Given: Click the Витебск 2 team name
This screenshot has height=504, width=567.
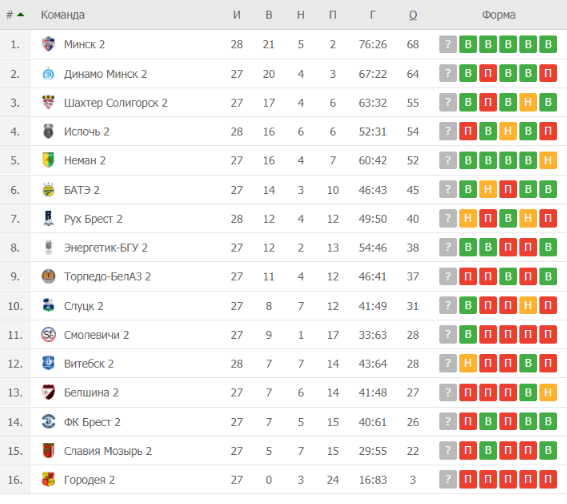Looking at the screenshot, I should tap(89, 364).
